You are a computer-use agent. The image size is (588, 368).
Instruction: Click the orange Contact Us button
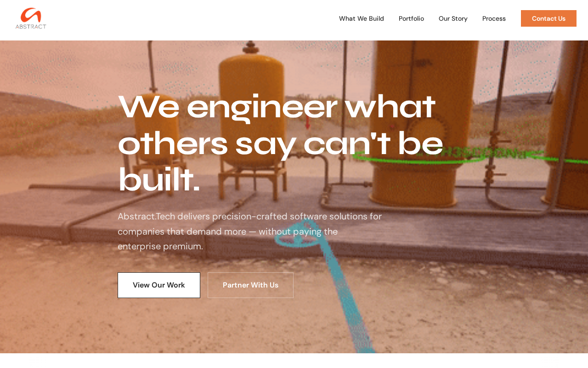[x=548, y=18]
